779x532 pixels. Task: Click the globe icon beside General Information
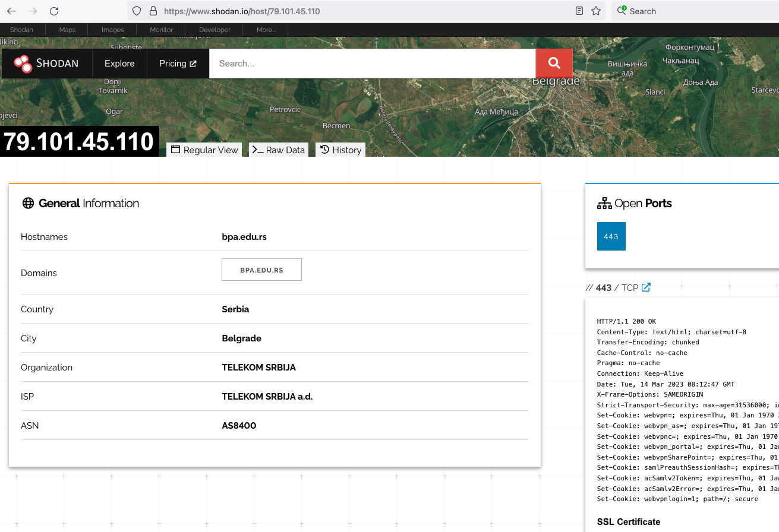coord(28,203)
